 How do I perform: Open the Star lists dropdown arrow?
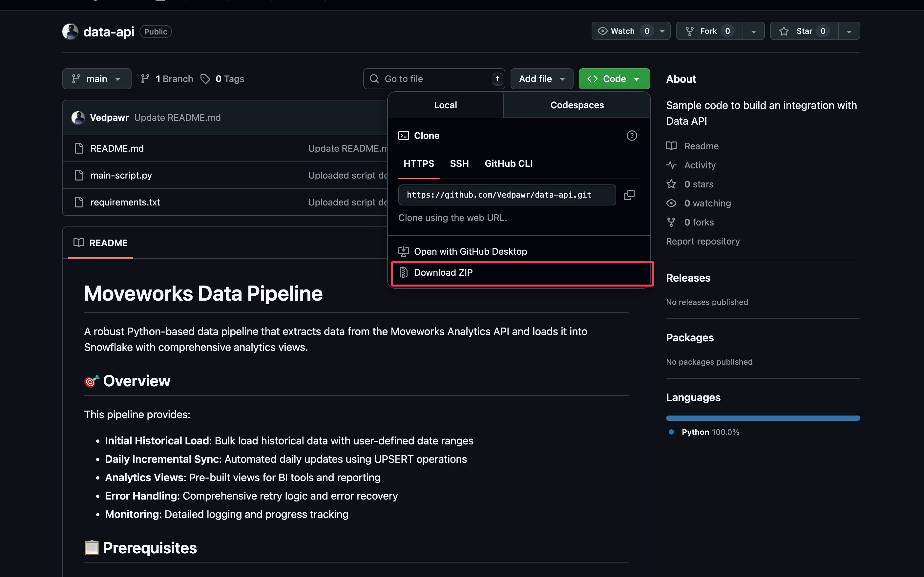pos(849,31)
